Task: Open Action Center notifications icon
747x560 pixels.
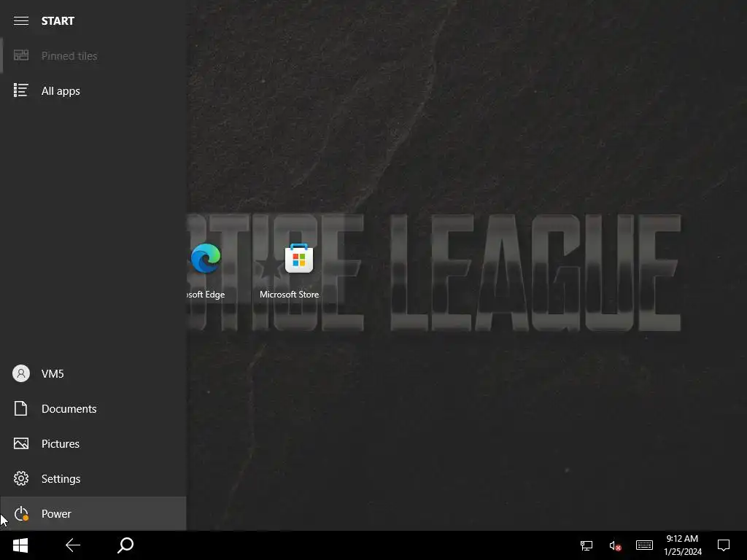Action: [x=724, y=545]
